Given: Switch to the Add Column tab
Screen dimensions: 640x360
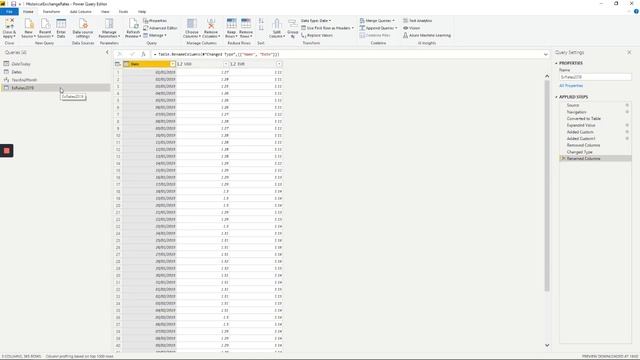Looking at the screenshot, I should pos(81,12).
